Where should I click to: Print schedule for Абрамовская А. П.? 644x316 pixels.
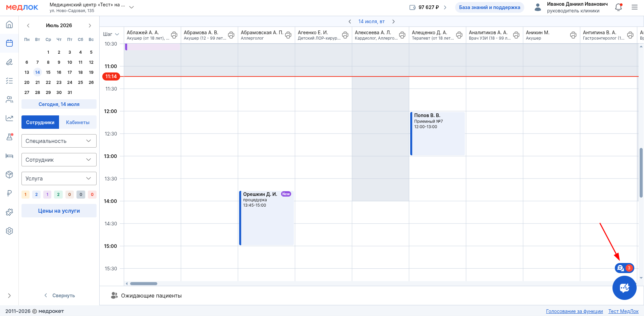pyautogui.click(x=288, y=35)
